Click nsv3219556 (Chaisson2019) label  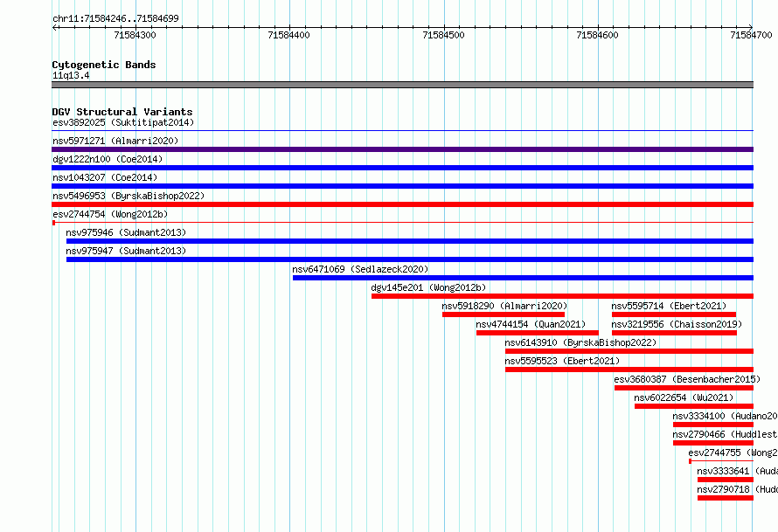pyautogui.click(x=677, y=324)
